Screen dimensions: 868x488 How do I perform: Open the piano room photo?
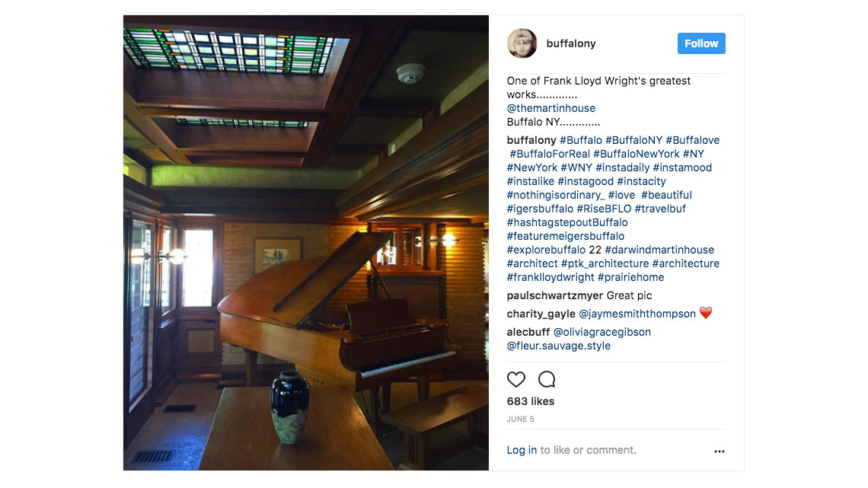click(305, 243)
